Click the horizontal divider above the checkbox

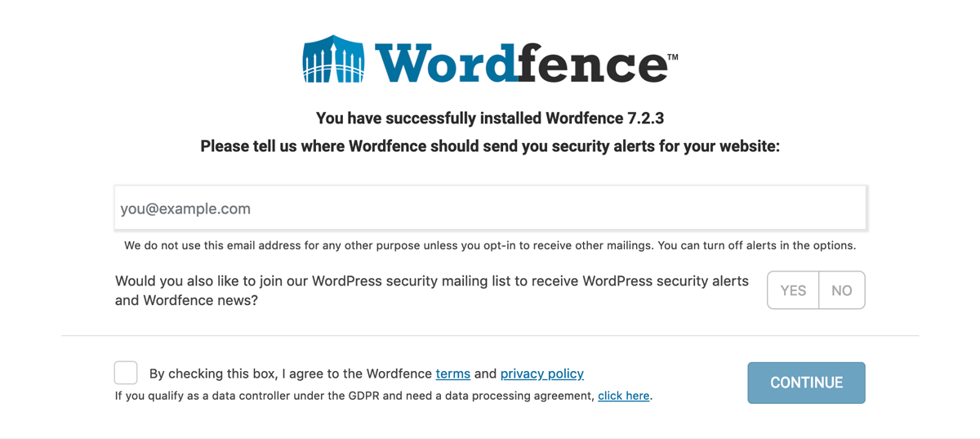point(490,335)
